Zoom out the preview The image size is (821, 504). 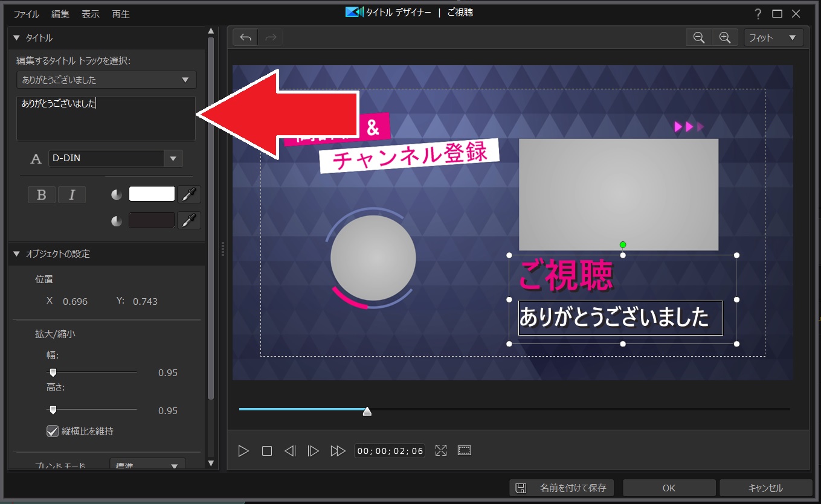[699, 37]
